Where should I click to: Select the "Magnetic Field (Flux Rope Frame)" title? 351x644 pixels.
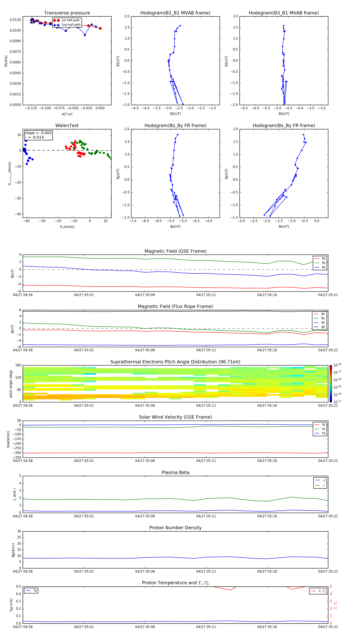pyautogui.click(x=175, y=307)
